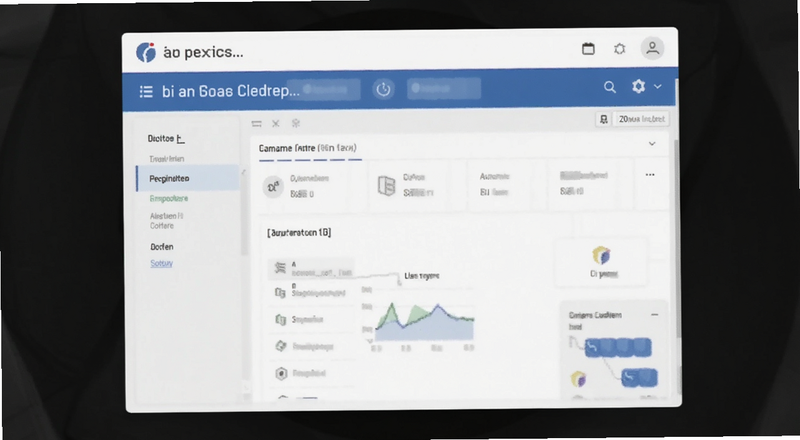Open the three-dots menu on stats row

coord(650,175)
